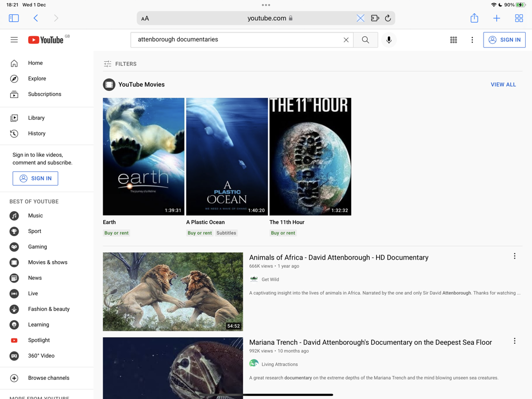
Task: Open Mariana Trench video thumbnail
Action: tap(173, 368)
